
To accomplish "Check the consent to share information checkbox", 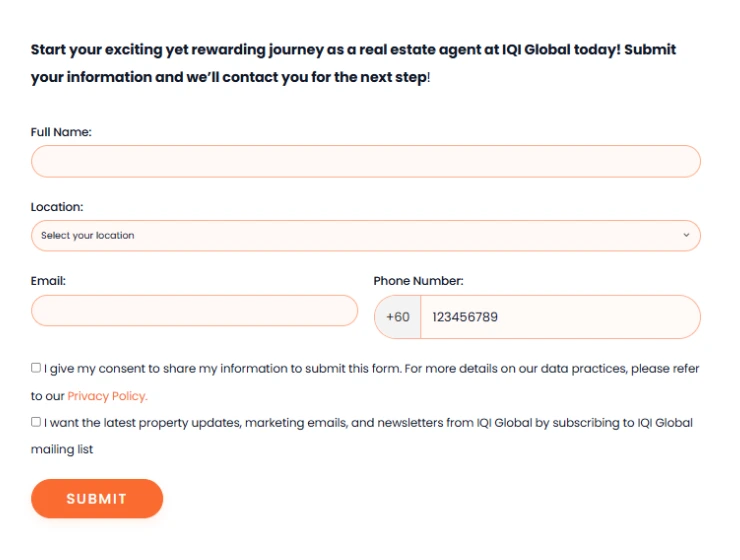I will [36, 368].
